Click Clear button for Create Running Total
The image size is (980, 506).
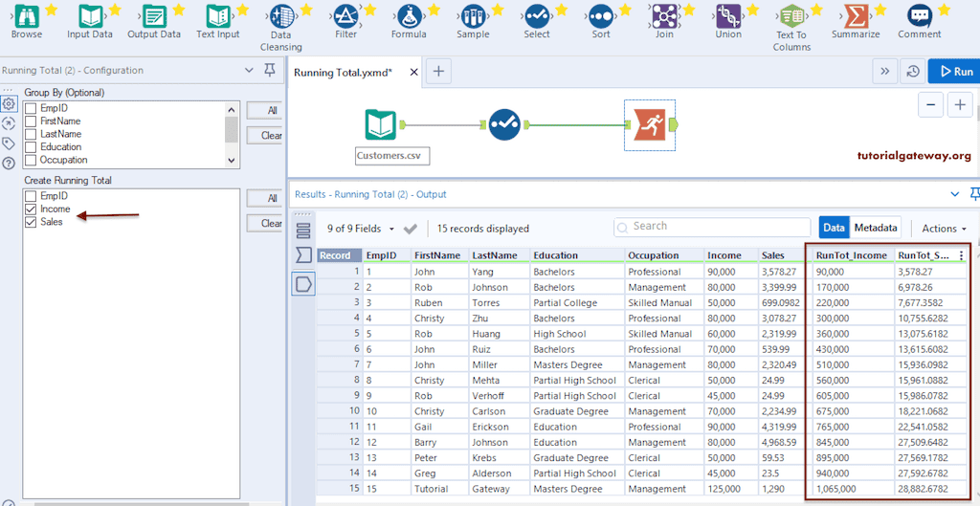265,223
